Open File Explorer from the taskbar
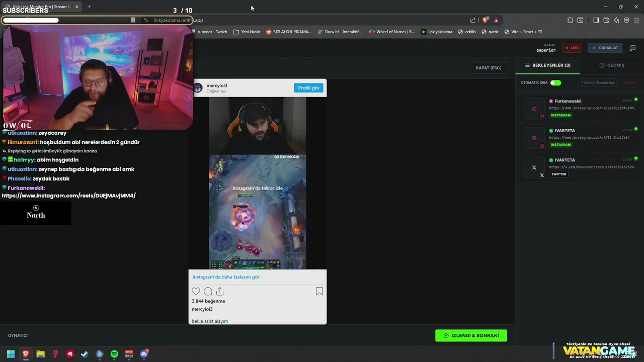Screen dimensions: 644x362 point(40,354)
